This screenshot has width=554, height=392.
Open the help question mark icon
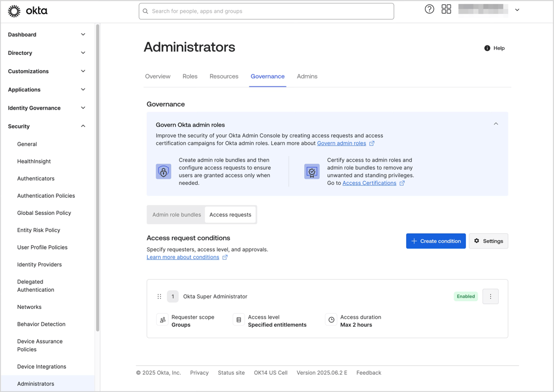pyautogui.click(x=429, y=9)
